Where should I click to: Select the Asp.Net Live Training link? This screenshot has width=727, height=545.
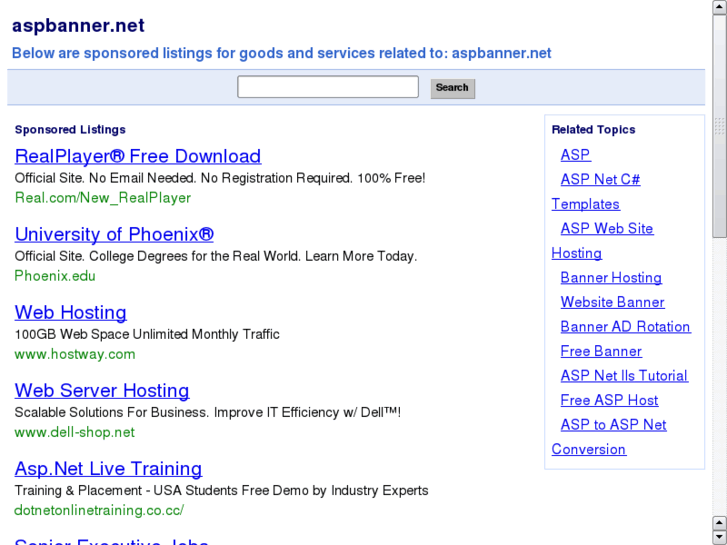(108, 468)
